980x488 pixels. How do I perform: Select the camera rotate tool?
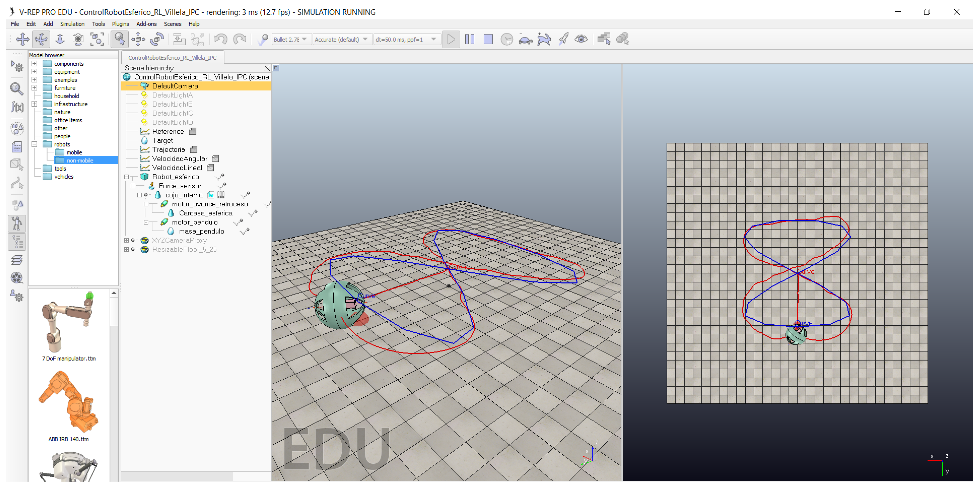pyautogui.click(x=41, y=39)
